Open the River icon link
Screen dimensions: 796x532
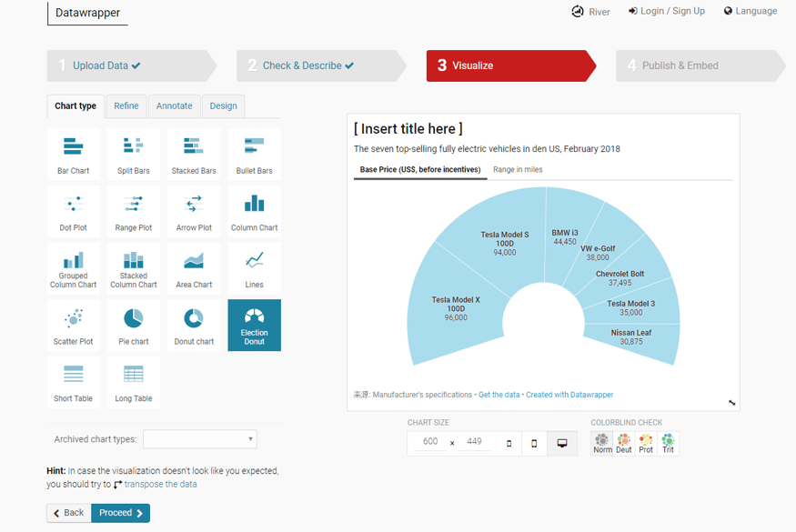[591, 12]
